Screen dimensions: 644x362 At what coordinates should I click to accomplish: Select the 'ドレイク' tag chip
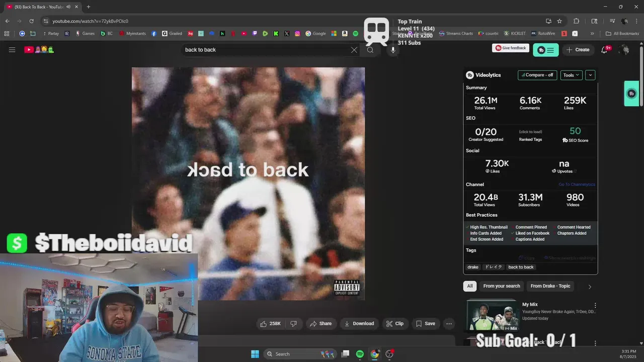click(494, 267)
